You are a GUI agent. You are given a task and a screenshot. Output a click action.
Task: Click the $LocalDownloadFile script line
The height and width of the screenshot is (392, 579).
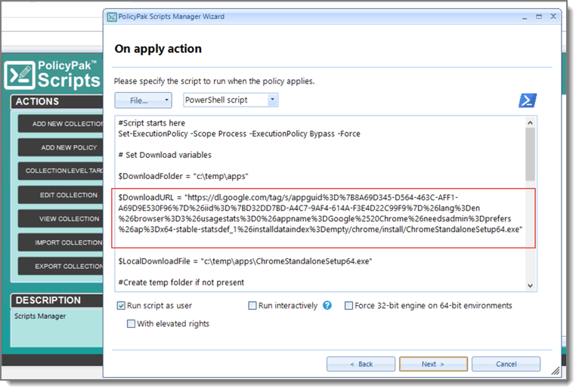pos(245,261)
